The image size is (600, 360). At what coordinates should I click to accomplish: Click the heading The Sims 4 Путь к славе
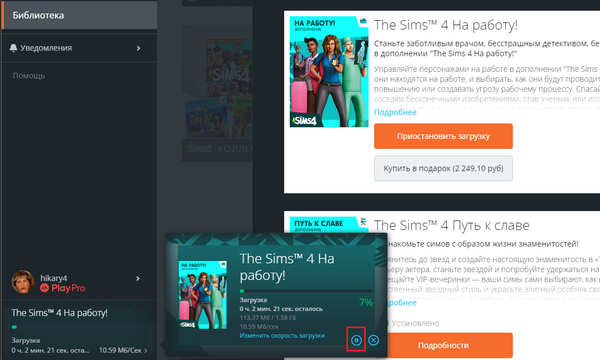click(x=452, y=225)
